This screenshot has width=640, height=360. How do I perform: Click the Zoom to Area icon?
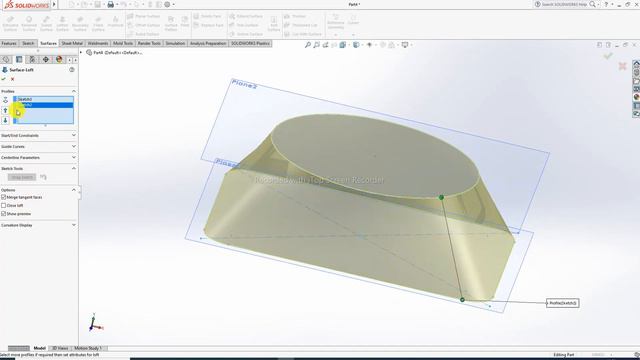317,45
